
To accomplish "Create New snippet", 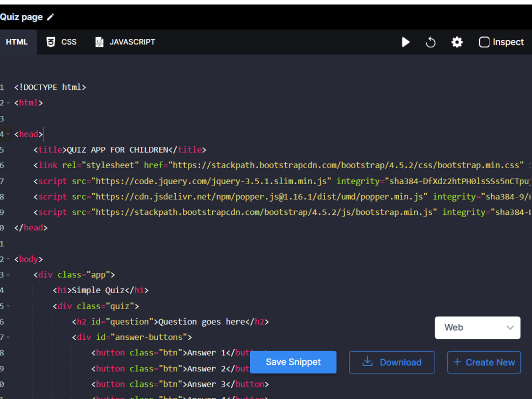I will point(484,362).
